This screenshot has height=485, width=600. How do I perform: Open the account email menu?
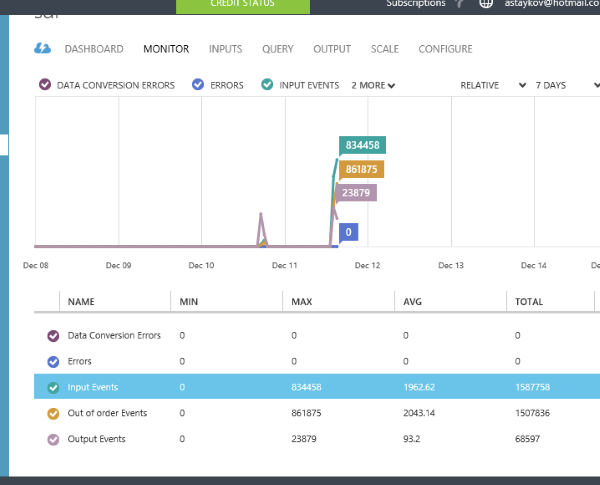pyautogui.click(x=552, y=3)
